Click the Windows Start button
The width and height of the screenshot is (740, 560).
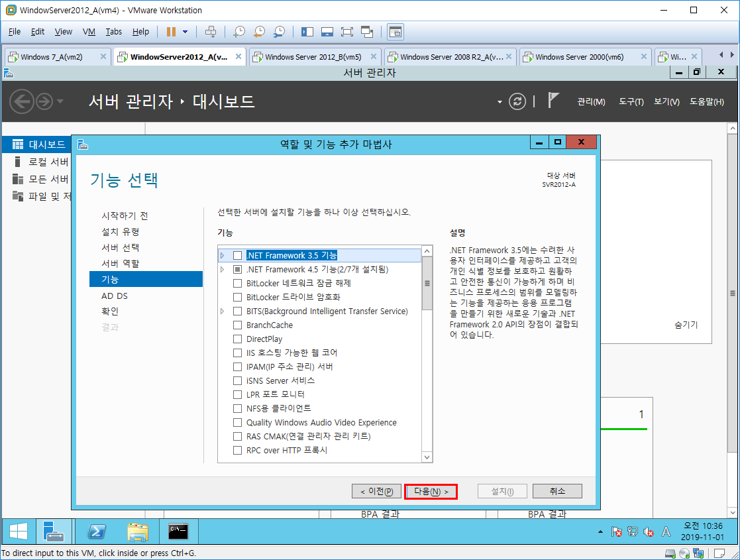tap(19, 532)
